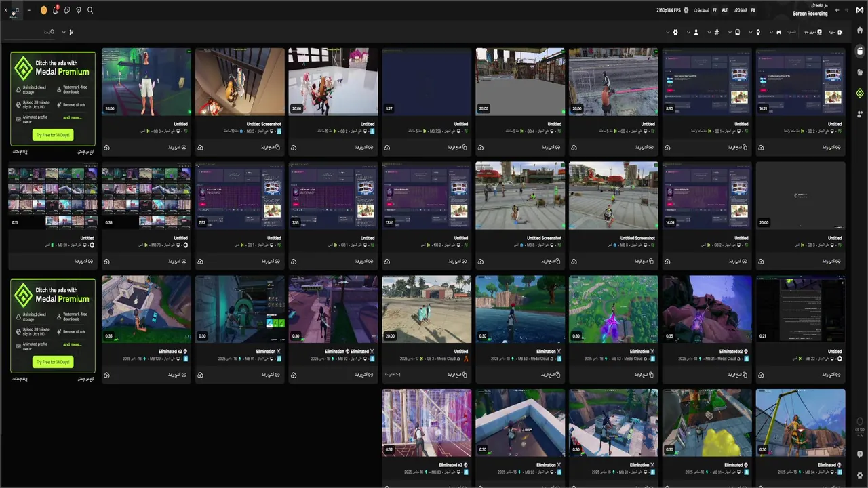Expand the gear filter chevron
Image resolution: width=868 pixels, height=488 pixels.
pyautogui.click(x=668, y=32)
